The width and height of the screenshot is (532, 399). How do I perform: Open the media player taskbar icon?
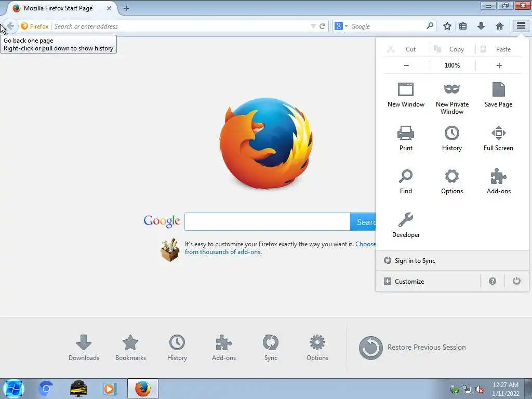(109, 389)
